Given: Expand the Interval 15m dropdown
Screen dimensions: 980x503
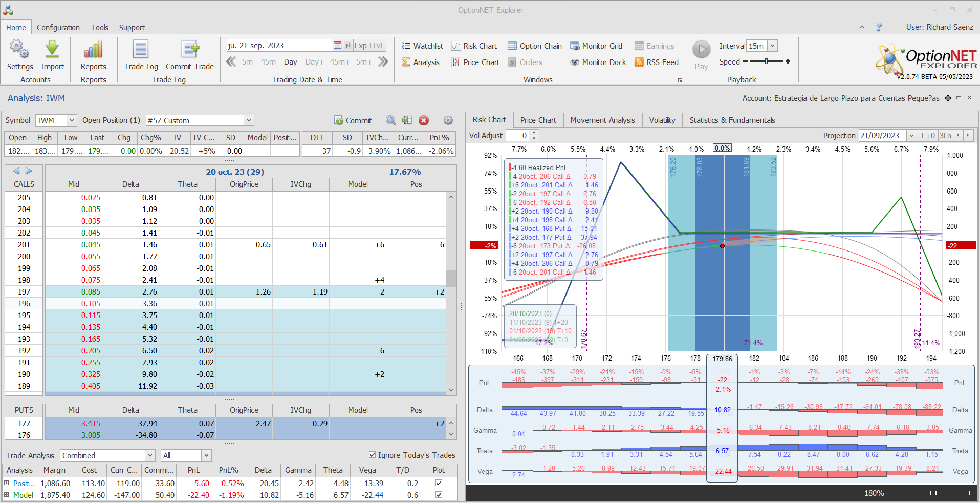Looking at the screenshot, I should pyautogui.click(x=773, y=46).
